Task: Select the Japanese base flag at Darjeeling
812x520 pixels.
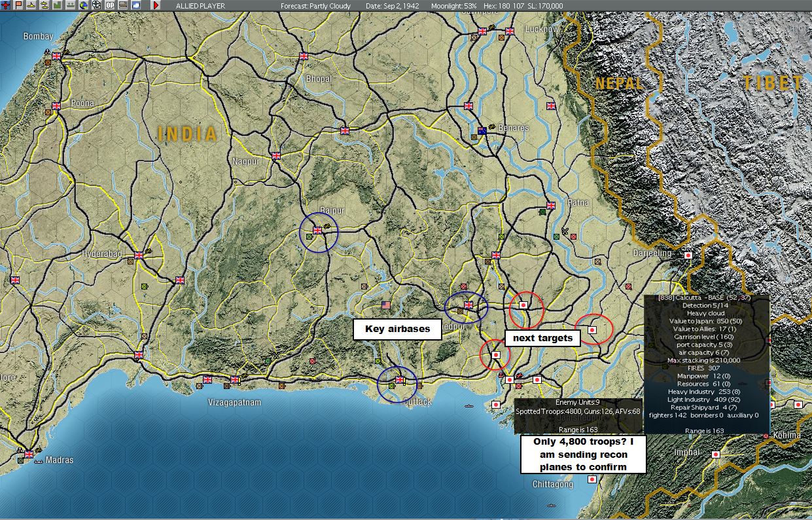Action: tap(688, 255)
